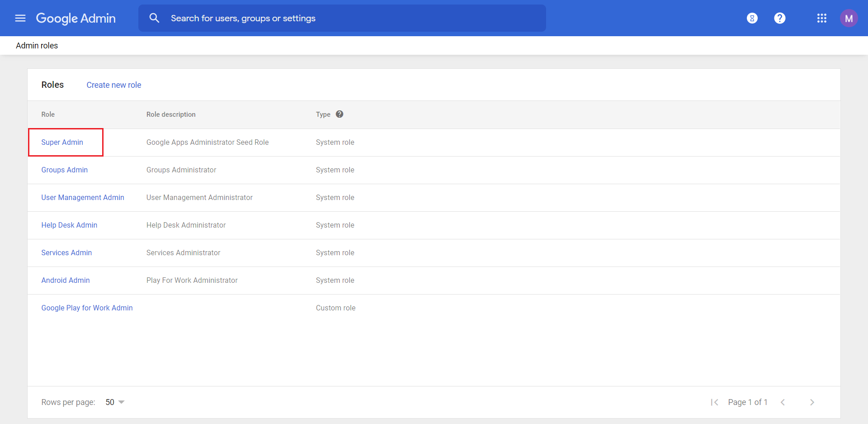Click the Type column help icon

tap(340, 114)
